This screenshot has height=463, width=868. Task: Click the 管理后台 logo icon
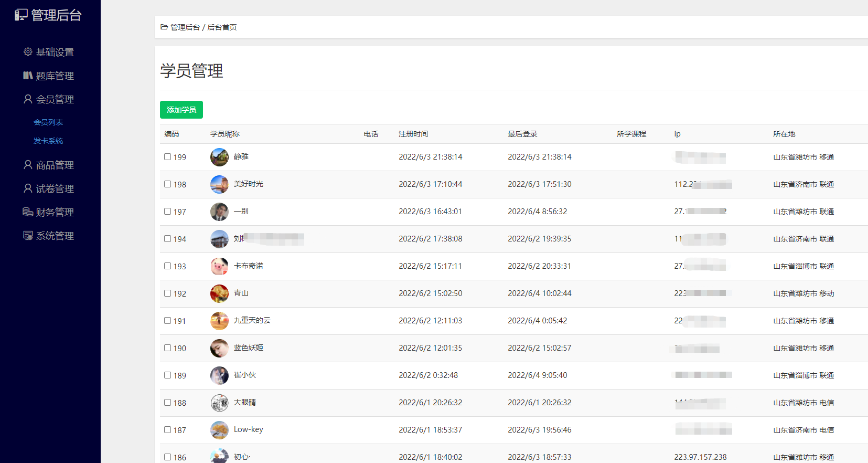[x=21, y=15]
